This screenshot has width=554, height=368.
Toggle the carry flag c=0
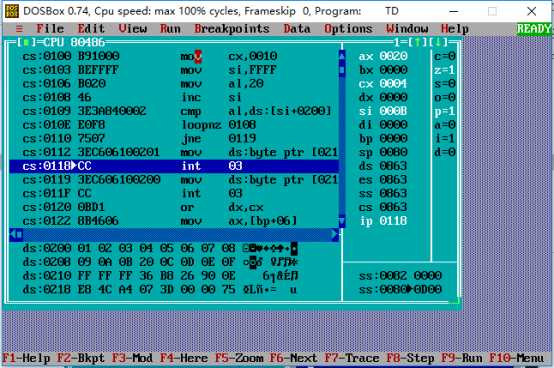445,56
